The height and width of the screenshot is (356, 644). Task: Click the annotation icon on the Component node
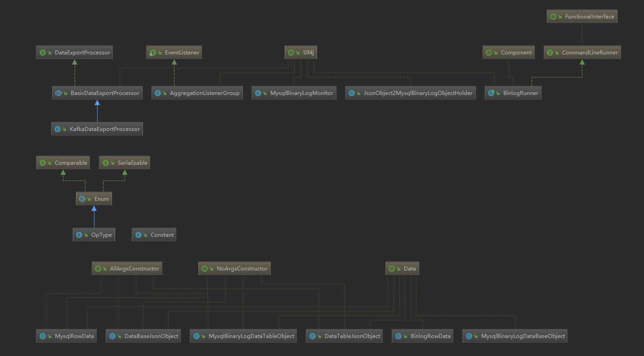489,53
